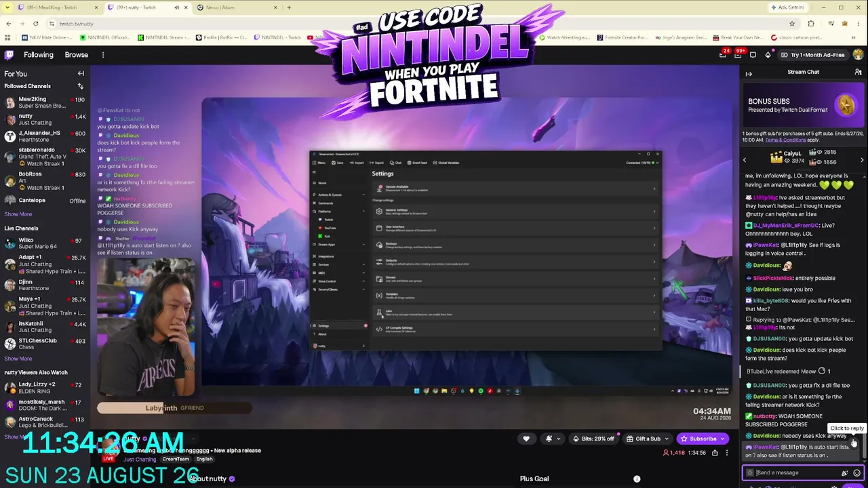Open the STLChessClub channel
868x488 pixels.
tap(45, 344)
